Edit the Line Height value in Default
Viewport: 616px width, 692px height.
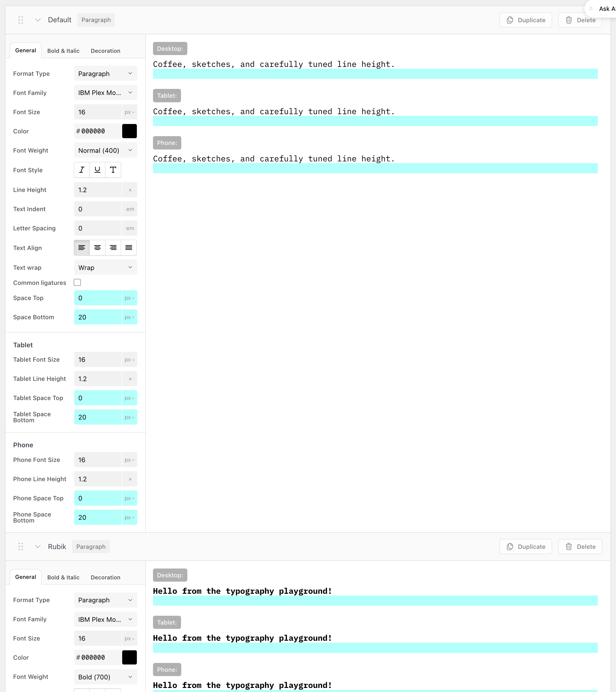(98, 190)
